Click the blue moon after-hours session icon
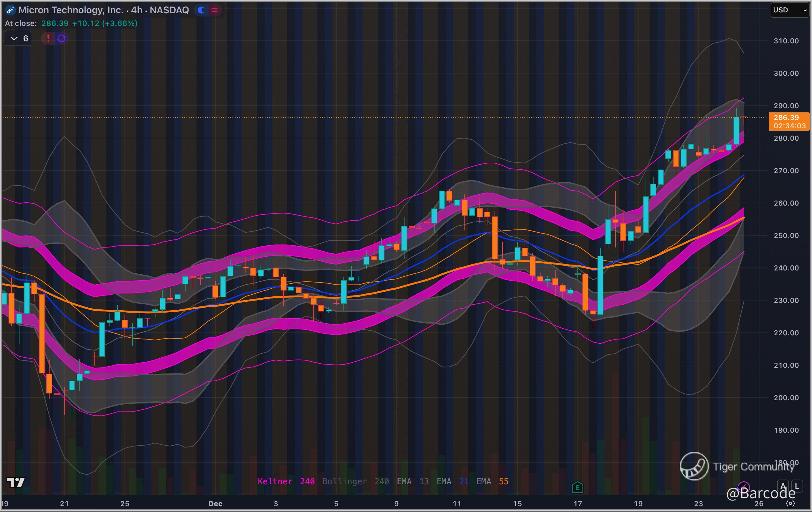This screenshot has width=812, height=512. pos(201,10)
